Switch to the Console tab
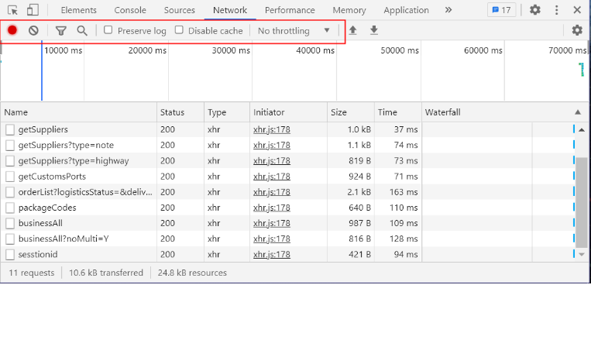The image size is (591, 364). tap(130, 10)
